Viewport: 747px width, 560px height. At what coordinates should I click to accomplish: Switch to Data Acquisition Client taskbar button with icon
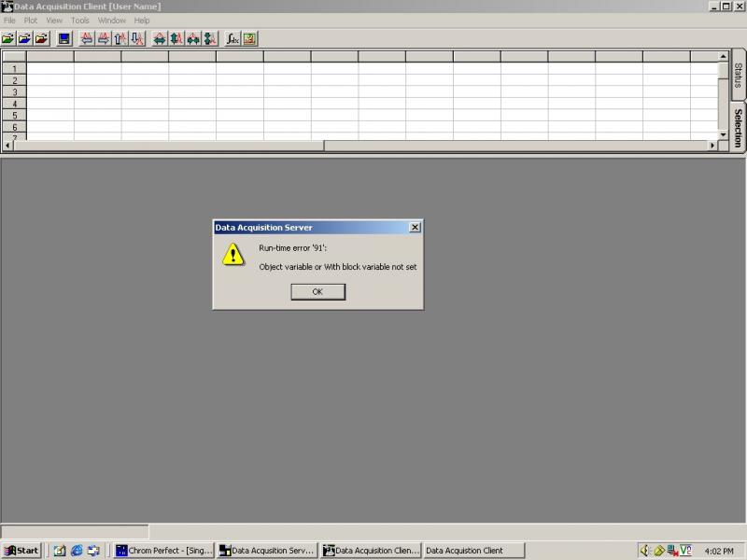[371, 551]
